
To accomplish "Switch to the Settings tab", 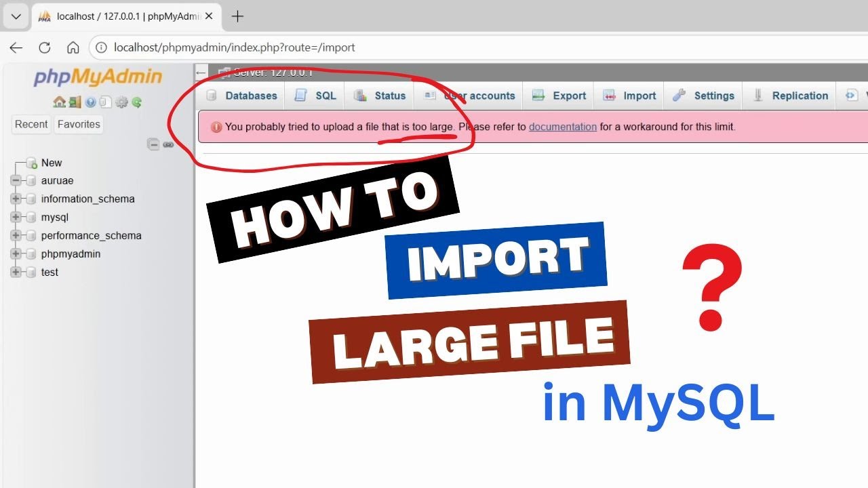I will [704, 96].
